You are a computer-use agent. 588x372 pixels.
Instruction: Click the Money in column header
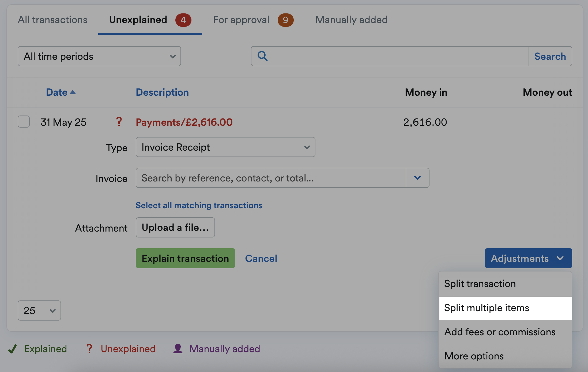pyautogui.click(x=426, y=92)
